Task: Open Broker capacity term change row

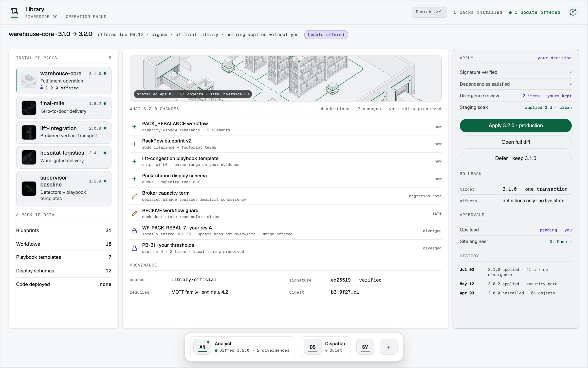Action: click(285, 196)
